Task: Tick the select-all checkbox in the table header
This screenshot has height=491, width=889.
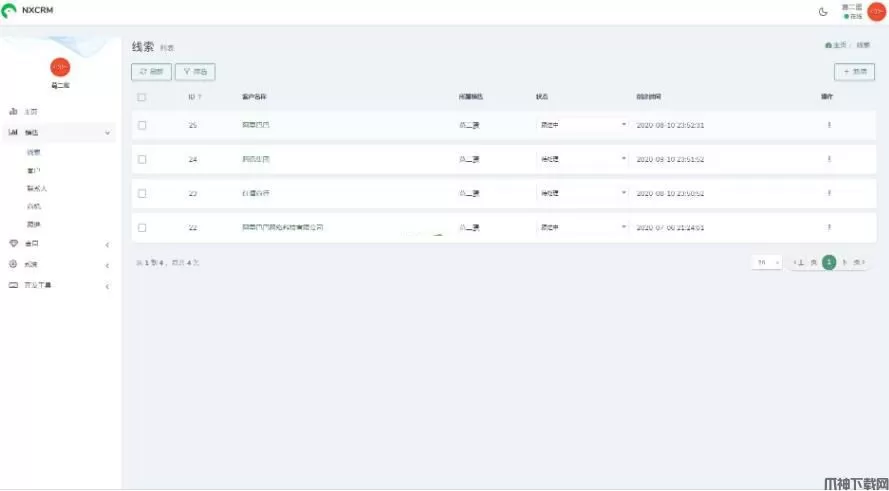Action: (142, 97)
